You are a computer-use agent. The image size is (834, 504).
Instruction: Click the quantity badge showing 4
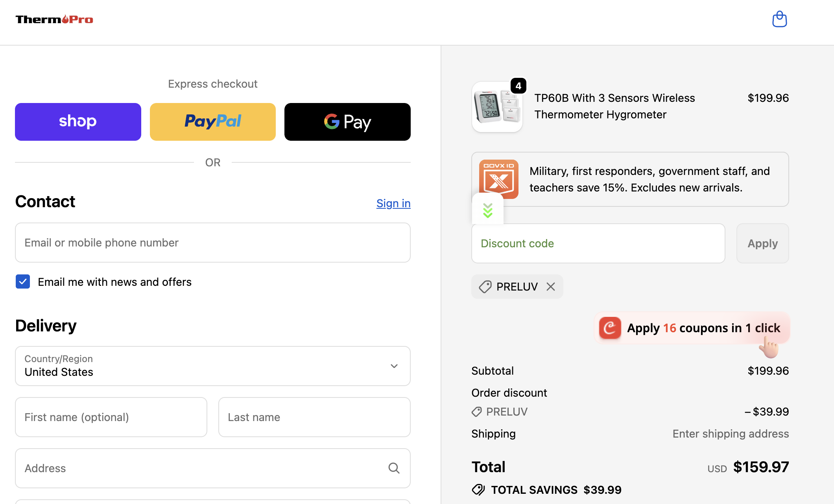pyautogui.click(x=518, y=86)
